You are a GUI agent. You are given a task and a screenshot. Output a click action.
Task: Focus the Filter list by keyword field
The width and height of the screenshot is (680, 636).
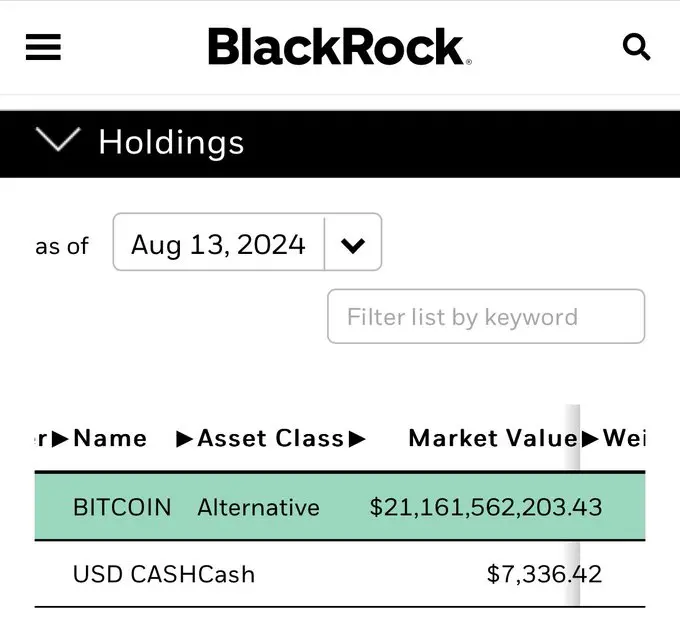tap(486, 317)
